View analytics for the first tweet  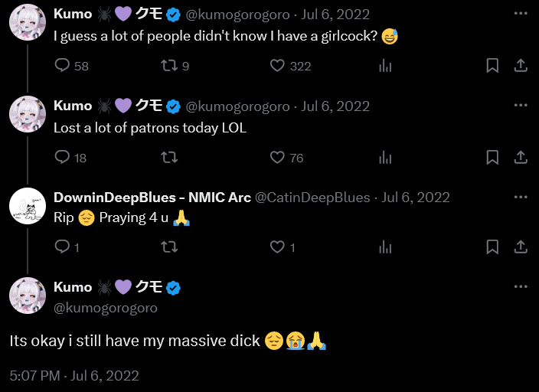(x=385, y=65)
